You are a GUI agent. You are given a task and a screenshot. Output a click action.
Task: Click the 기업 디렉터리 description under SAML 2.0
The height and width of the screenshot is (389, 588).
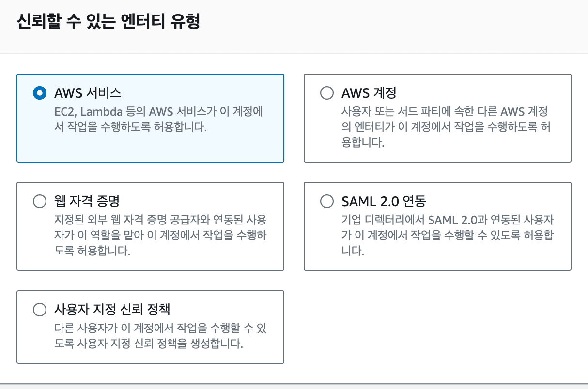point(448,235)
